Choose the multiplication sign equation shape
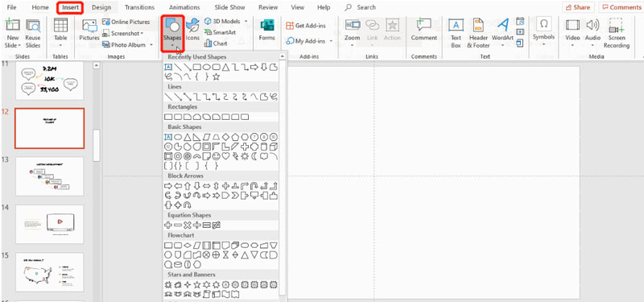644x302 pixels. 188,225
